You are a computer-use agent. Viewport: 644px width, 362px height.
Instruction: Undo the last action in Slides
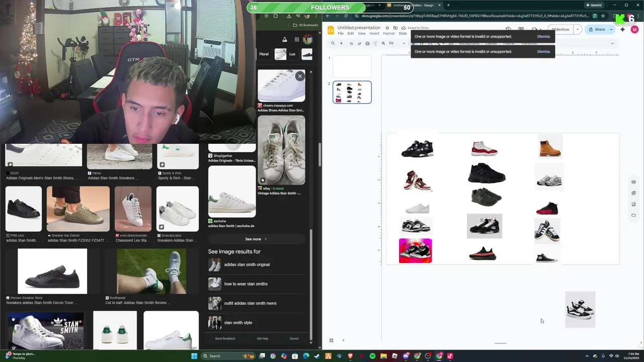click(351, 43)
